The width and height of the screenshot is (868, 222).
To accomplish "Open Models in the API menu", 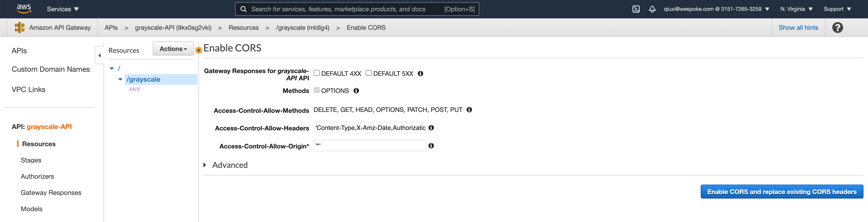I will coord(32,209).
